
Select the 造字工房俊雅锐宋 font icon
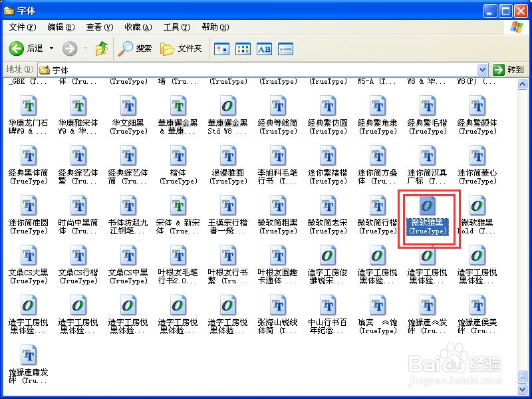coord(328,255)
